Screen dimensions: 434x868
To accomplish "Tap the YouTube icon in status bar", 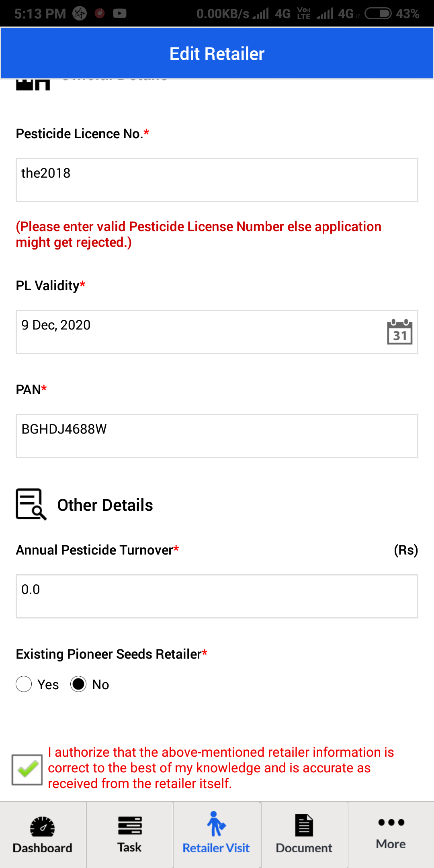I will (120, 14).
